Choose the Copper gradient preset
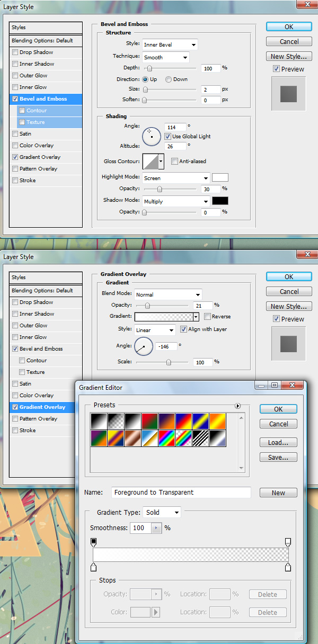The width and height of the screenshot is (318, 644). coord(133,439)
